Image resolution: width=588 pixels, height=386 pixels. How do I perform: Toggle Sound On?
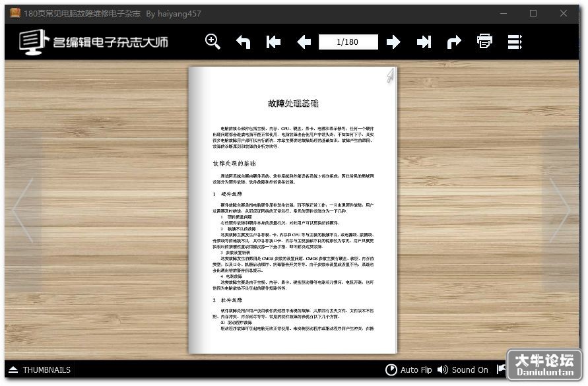tap(463, 370)
